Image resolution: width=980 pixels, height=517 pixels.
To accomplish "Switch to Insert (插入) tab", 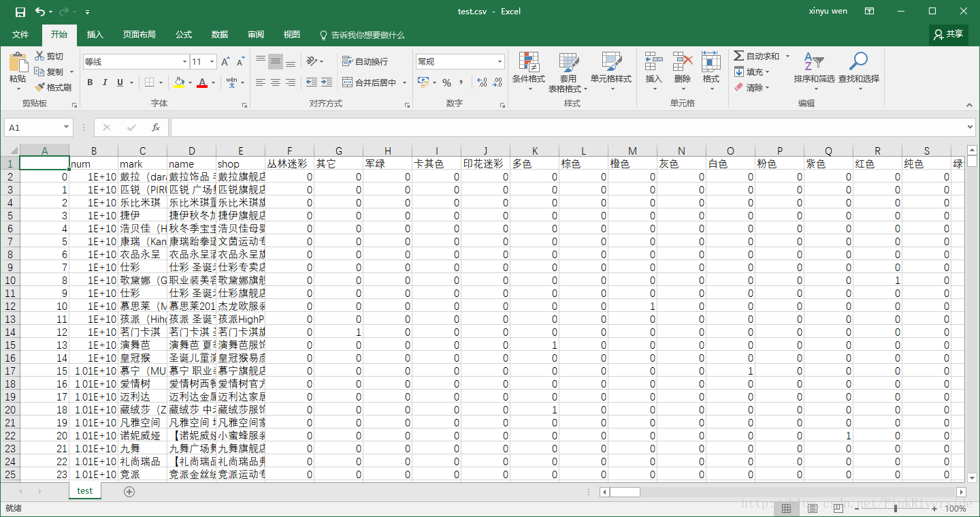I will [x=95, y=35].
